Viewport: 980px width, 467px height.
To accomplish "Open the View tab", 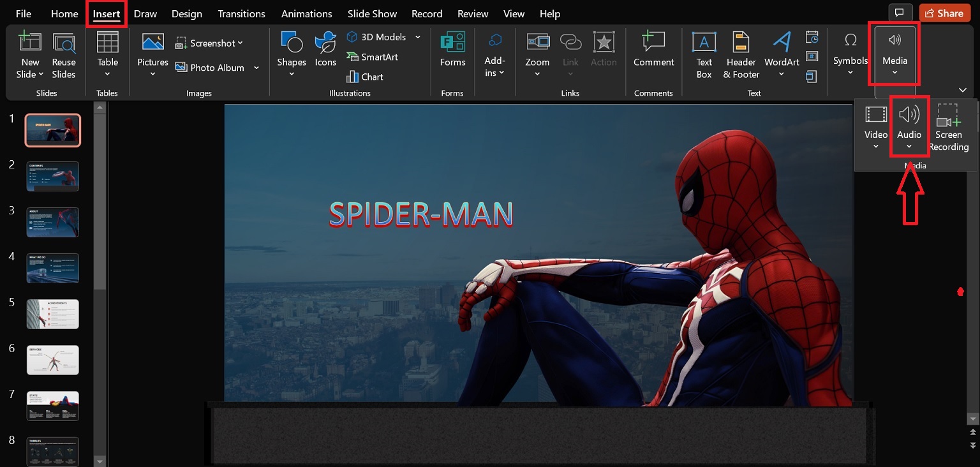I will pyautogui.click(x=514, y=13).
